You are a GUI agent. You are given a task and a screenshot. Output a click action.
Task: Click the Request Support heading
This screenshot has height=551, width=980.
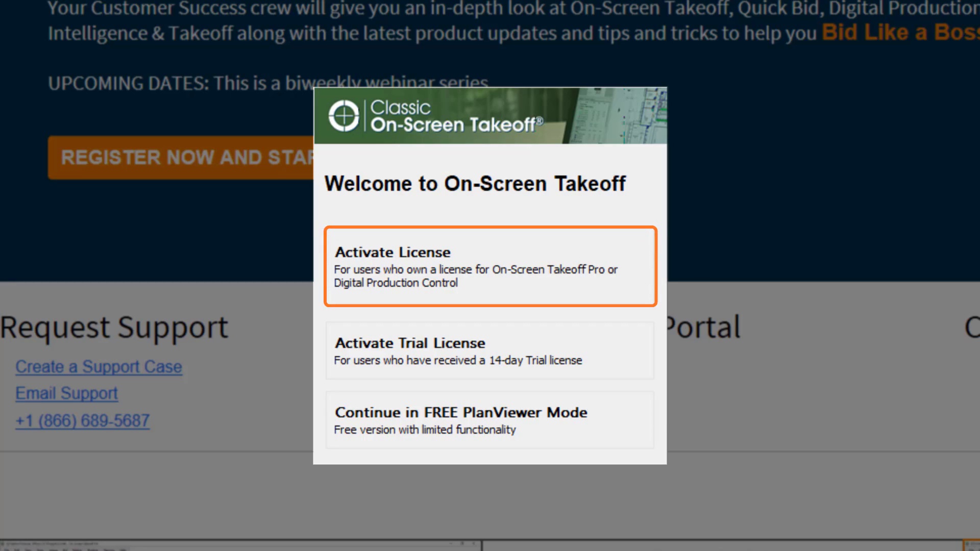click(114, 328)
